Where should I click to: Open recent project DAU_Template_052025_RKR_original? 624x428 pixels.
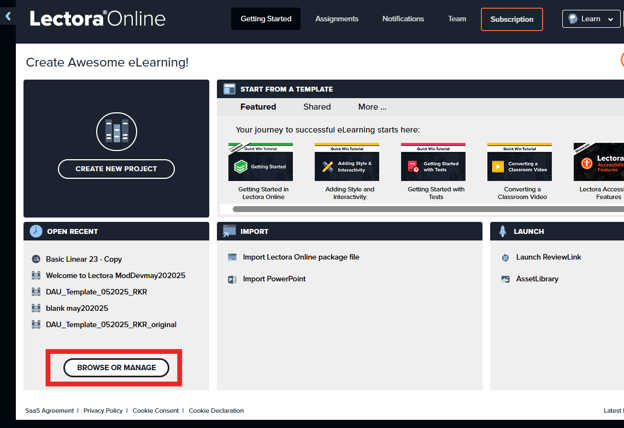[111, 324]
